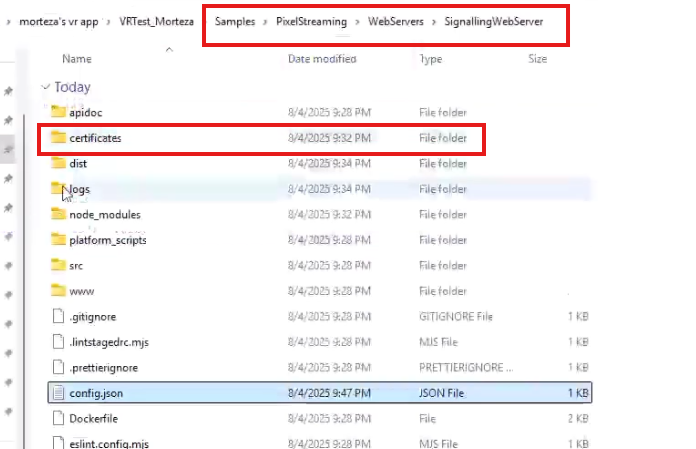The height and width of the screenshot is (449, 696).
Task: Select the www folder icon
Action: click(x=58, y=290)
